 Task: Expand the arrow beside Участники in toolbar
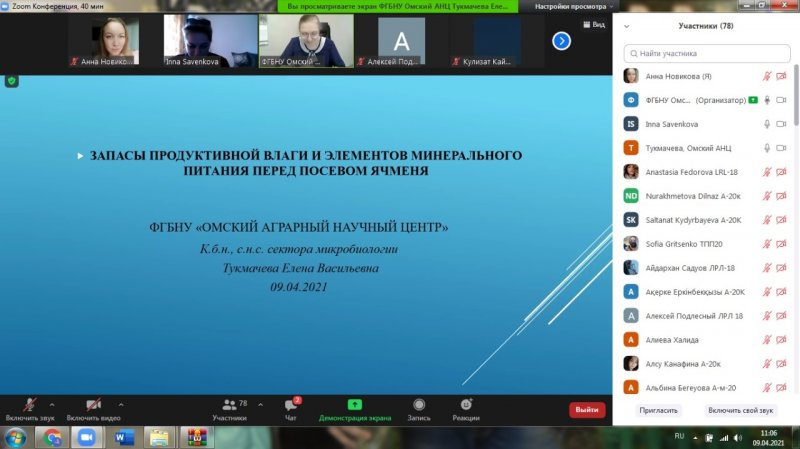click(261, 405)
